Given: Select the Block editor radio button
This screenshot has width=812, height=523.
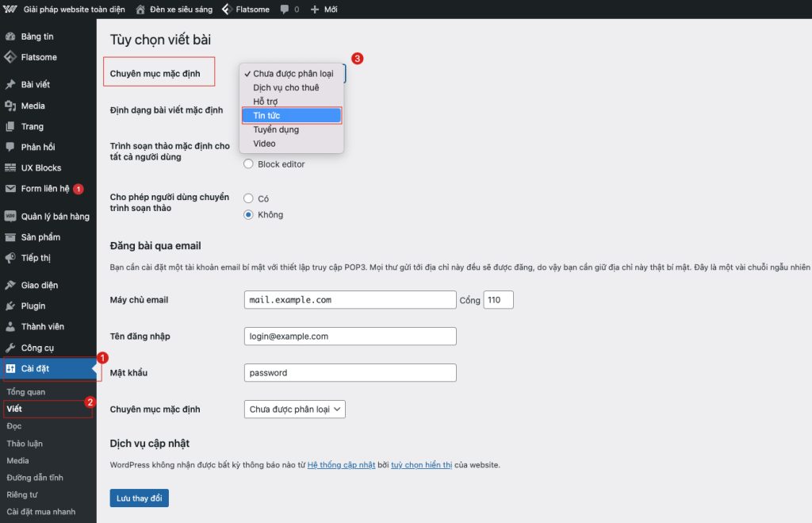Looking at the screenshot, I should pyautogui.click(x=249, y=164).
